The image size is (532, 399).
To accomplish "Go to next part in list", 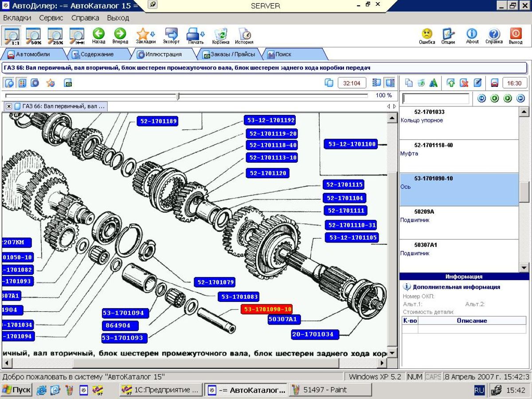I will click(508, 98).
